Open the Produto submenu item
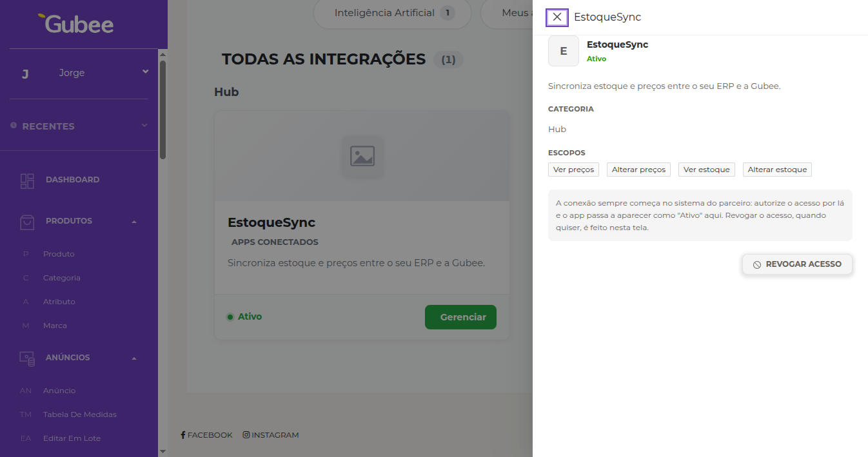Viewport: 868px width, 457px height. pyautogui.click(x=59, y=254)
